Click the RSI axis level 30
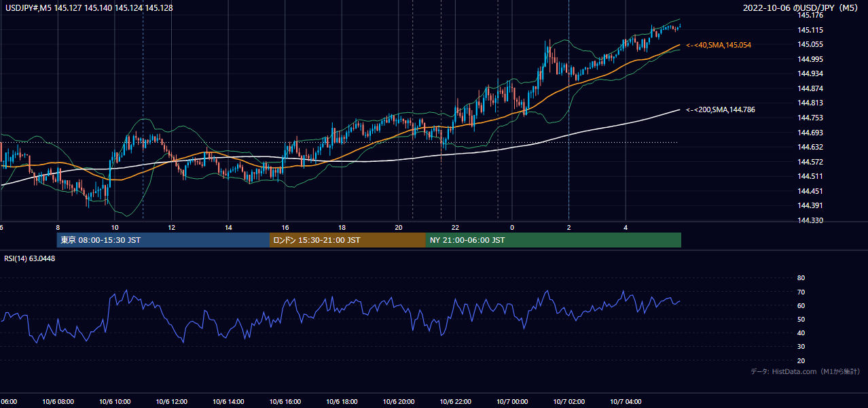Screen dimensions: 868x408 801,347
